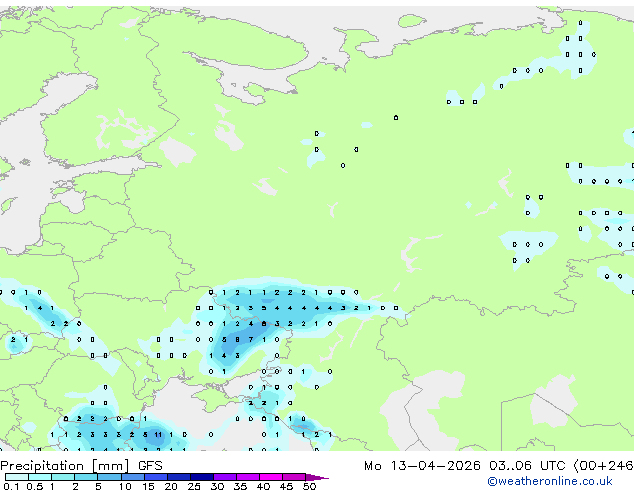Select the 1–2 mm legend swatch
This screenshot has height=490, width=634.
tap(63, 477)
